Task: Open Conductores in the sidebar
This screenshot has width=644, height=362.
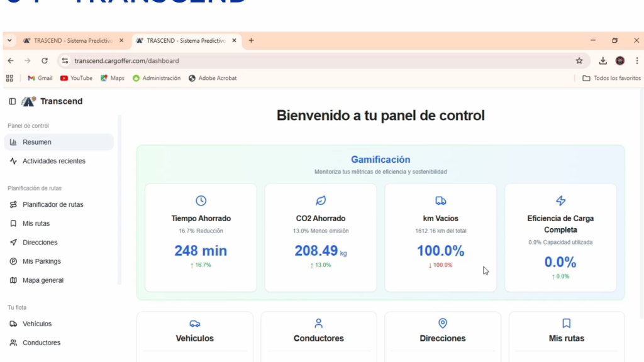Action: coord(42,343)
